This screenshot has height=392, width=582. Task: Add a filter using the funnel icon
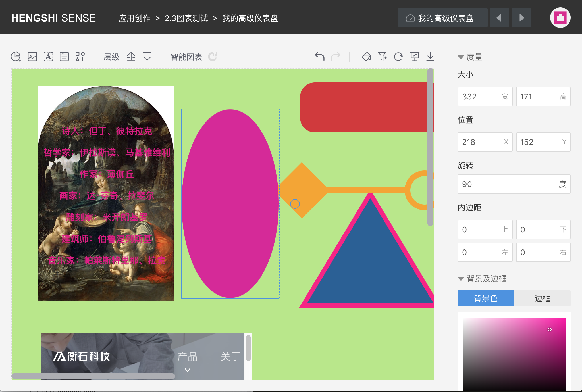tap(383, 57)
